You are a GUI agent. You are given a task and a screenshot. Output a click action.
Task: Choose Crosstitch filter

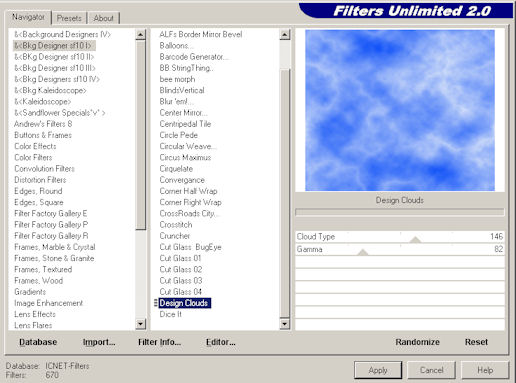176,225
